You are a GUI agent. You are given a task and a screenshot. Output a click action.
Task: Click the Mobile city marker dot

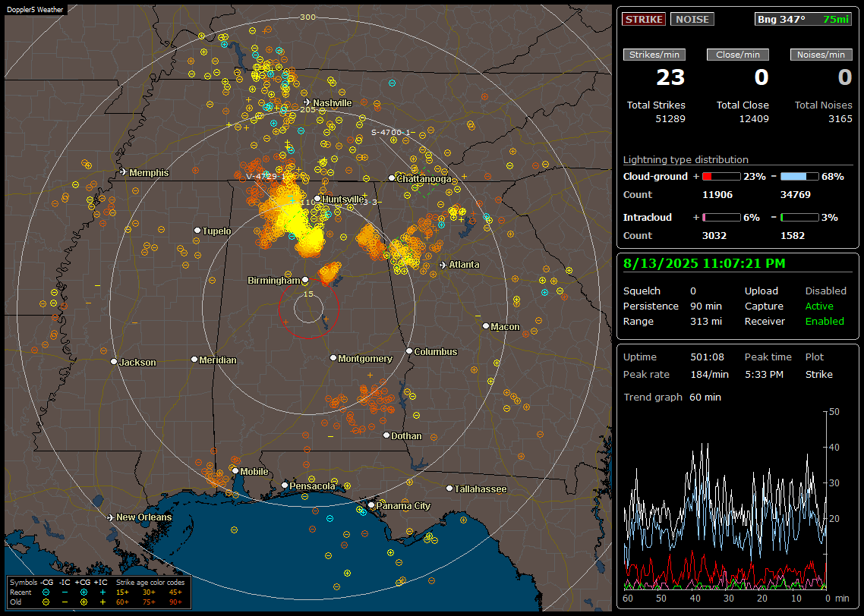pyautogui.click(x=235, y=470)
